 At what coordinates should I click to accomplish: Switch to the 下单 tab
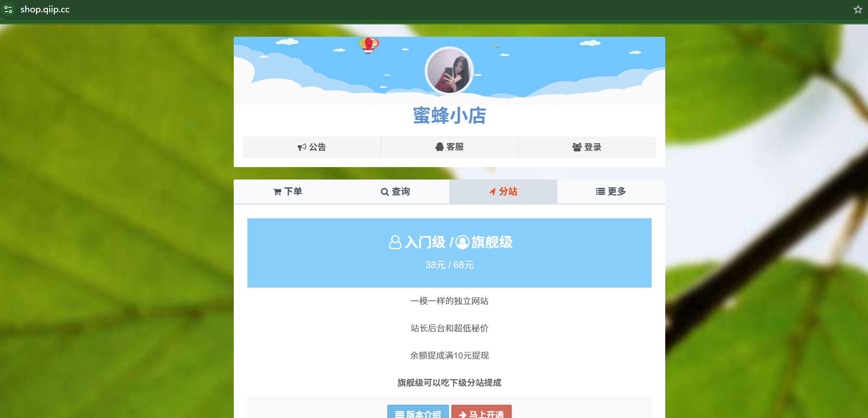[288, 191]
